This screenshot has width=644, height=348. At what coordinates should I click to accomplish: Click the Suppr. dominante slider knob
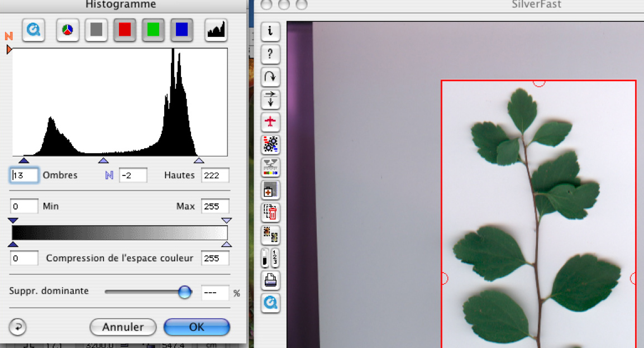(184, 292)
